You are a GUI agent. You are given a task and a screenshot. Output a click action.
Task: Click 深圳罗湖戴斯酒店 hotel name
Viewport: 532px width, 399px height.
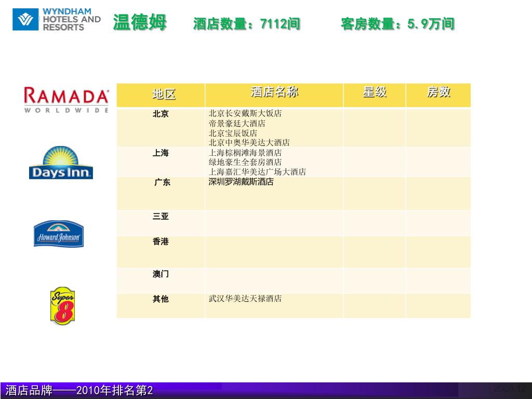(x=241, y=182)
